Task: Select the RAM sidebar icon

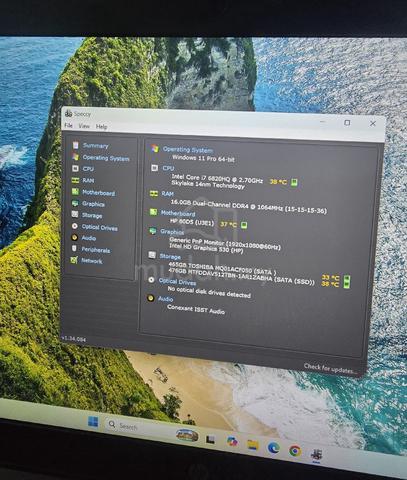Action: coord(75,180)
